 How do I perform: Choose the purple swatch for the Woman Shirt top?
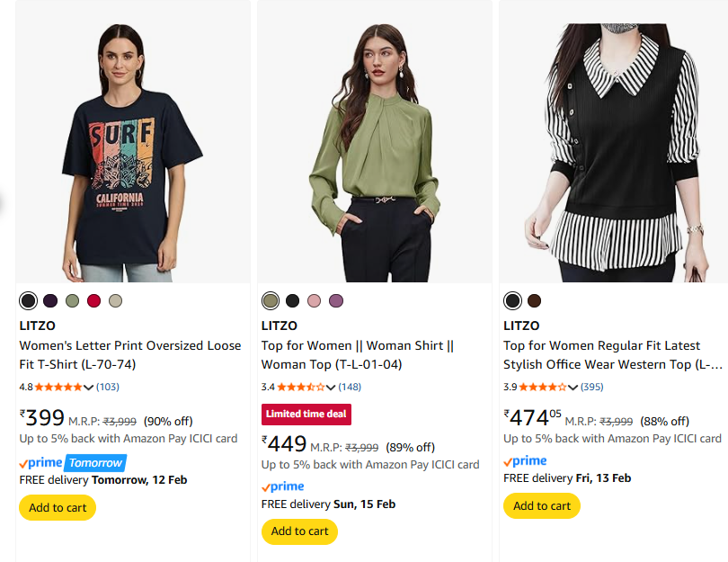pos(335,300)
